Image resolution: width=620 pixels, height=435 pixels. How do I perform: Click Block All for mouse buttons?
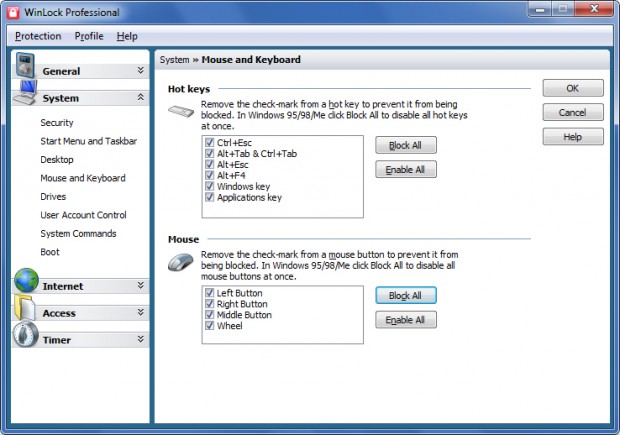tap(406, 295)
